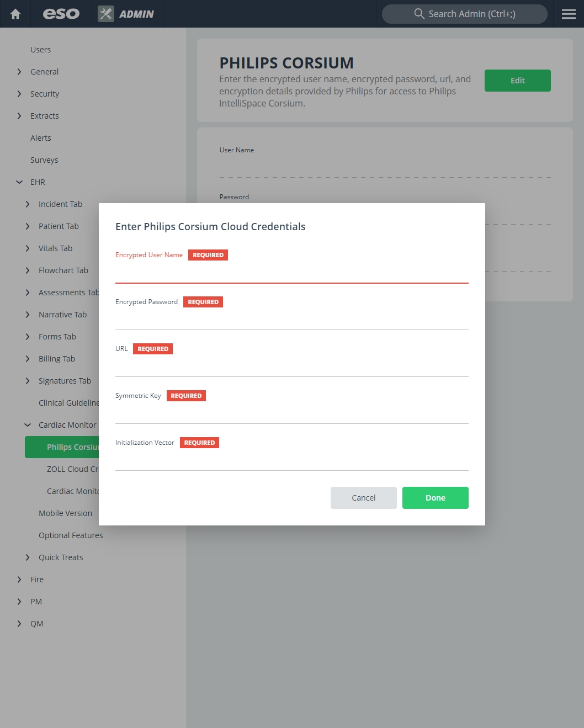Go to the home icon
The height and width of the screenshot is (728, 584).
(15, 14)
